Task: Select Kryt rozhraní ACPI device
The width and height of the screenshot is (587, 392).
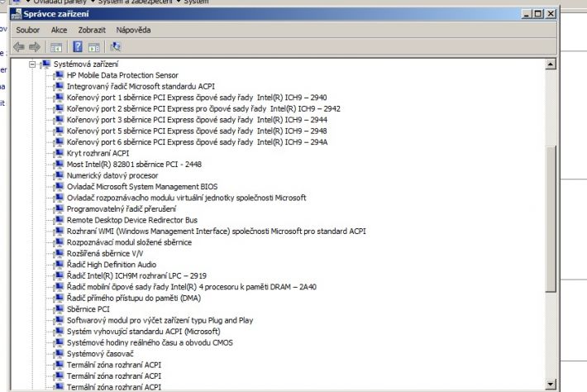Action: [98, 153]
